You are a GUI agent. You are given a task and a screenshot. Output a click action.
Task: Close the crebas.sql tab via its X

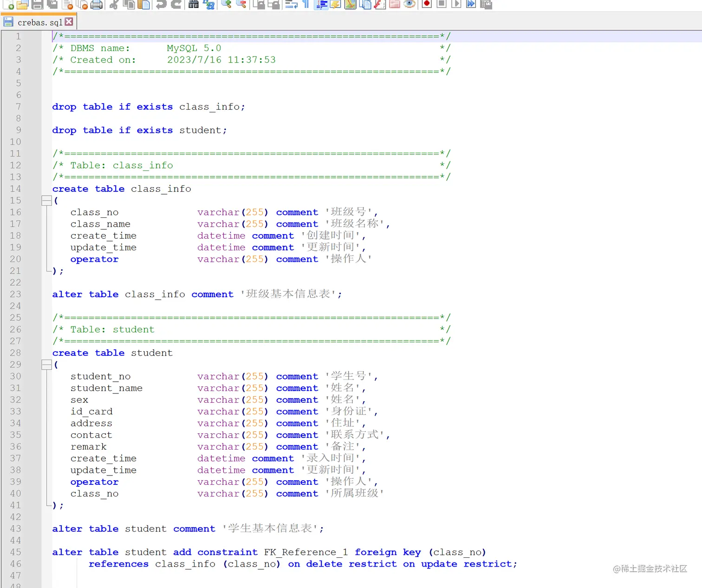coord(69,21)
